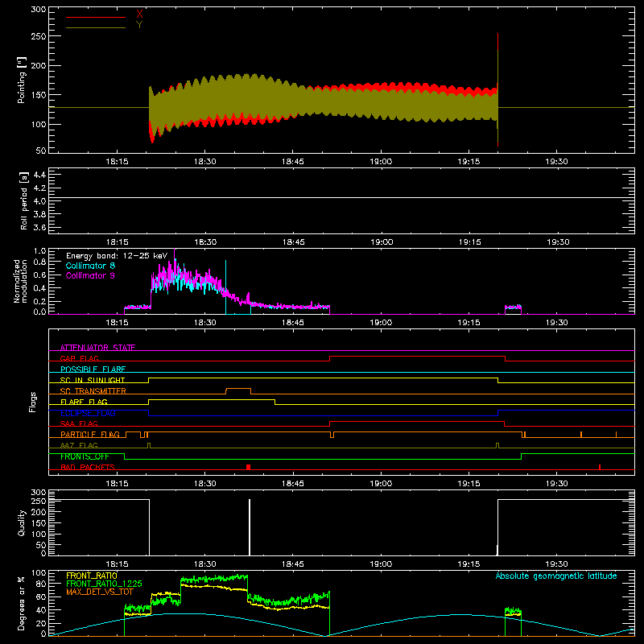
Task: Click the tall cyan modulation spike near 18:33
Action: click(225, 287)
